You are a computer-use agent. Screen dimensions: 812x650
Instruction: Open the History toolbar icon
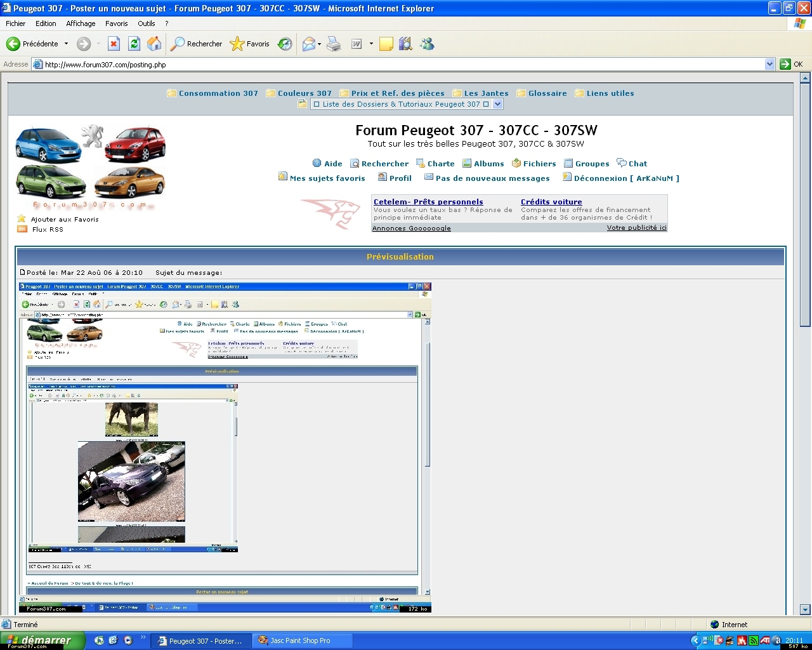click(x=285, y=44)
